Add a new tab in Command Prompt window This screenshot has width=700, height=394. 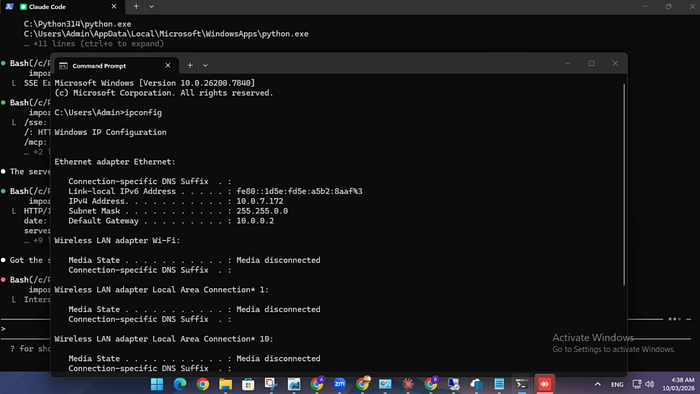(190, 66)
